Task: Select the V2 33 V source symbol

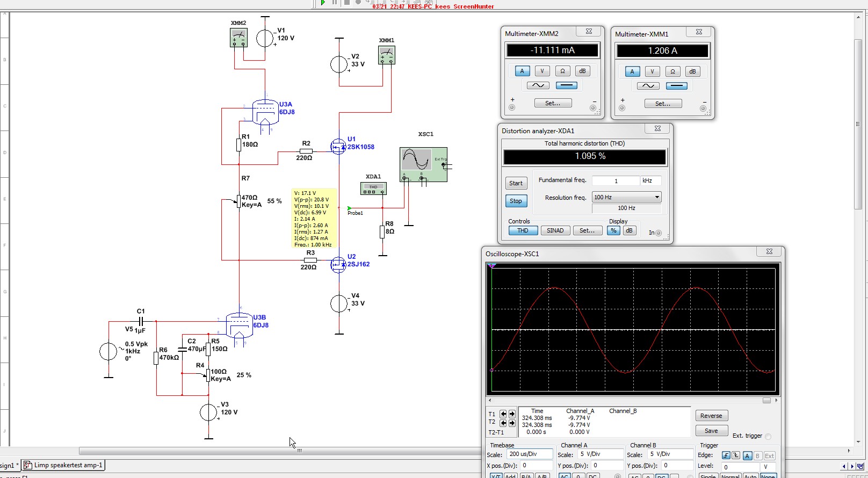Action: pos(339,64)
